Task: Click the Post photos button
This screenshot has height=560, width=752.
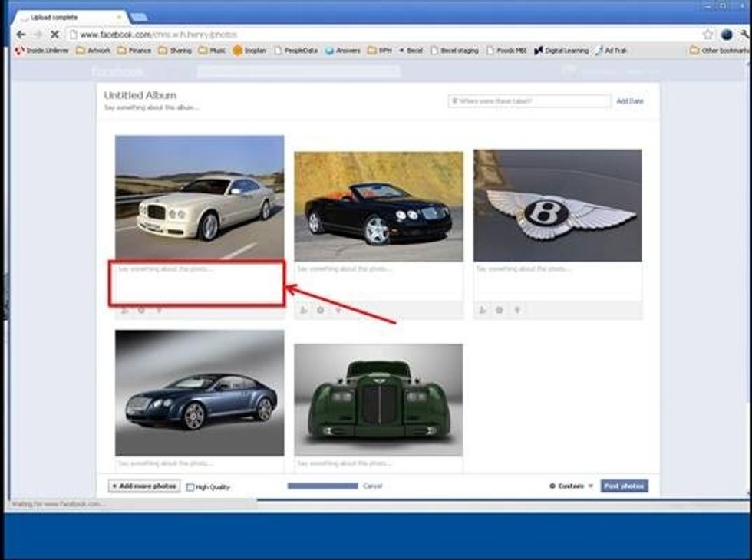Action: pyautogui.click(x=624, y=486)
